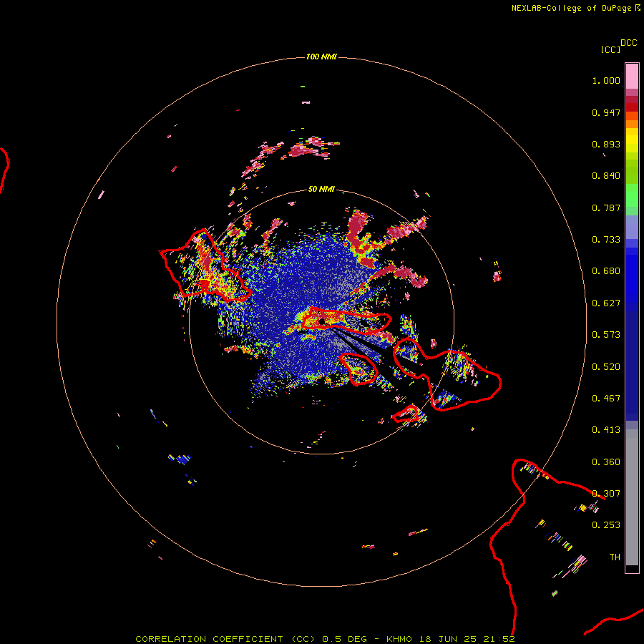Click the 0.627 scale value

(606, 303)
